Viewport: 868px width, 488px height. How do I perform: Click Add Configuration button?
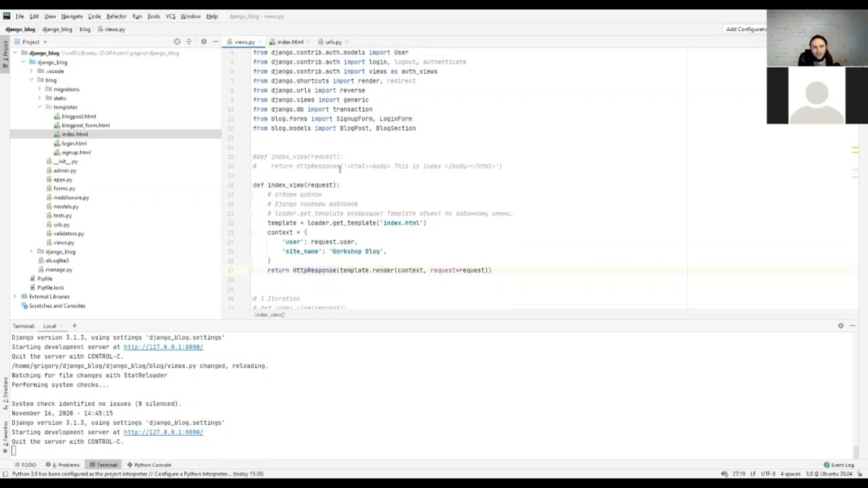[746, 29]
